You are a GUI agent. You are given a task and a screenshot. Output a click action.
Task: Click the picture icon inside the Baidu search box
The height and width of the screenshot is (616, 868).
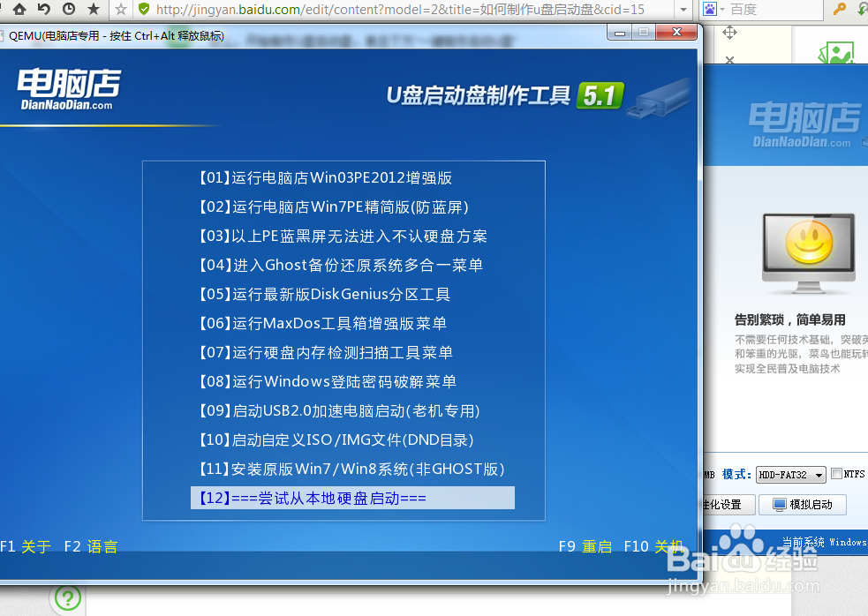click(711, 11)
